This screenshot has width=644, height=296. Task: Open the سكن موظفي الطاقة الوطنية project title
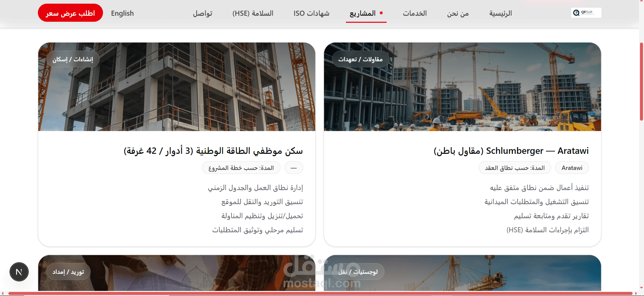pos(213,151)
